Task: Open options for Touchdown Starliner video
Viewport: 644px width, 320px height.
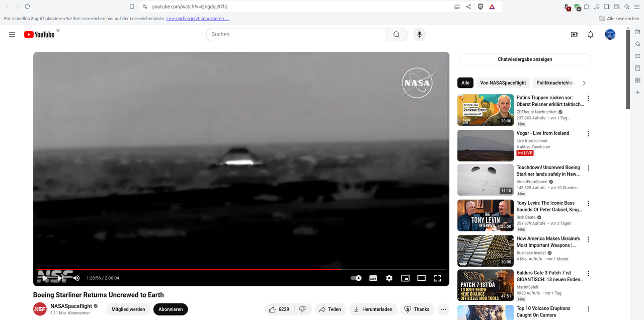Action: 588,168
